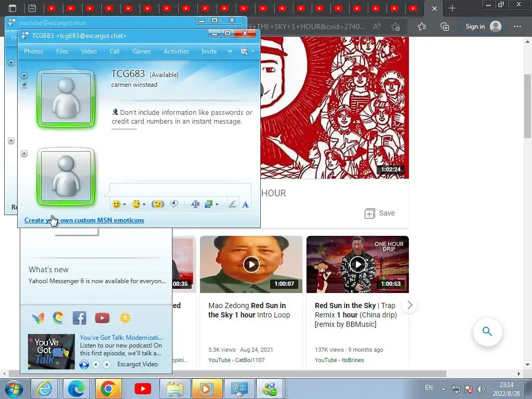Open Create your own custom MSN emoticons link
The height and width of the screenshot is (399, 532).
(84, 220)
